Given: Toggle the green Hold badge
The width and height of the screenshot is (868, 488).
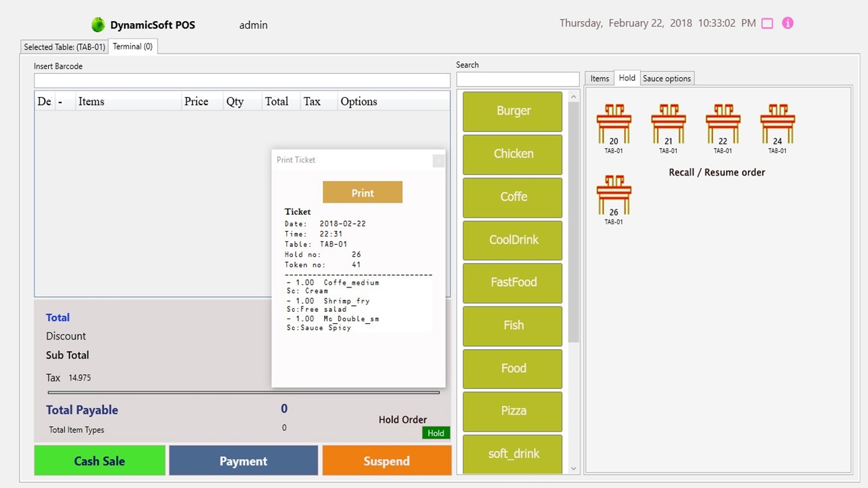Looking at the screenshot, I should tap(435, 432).
